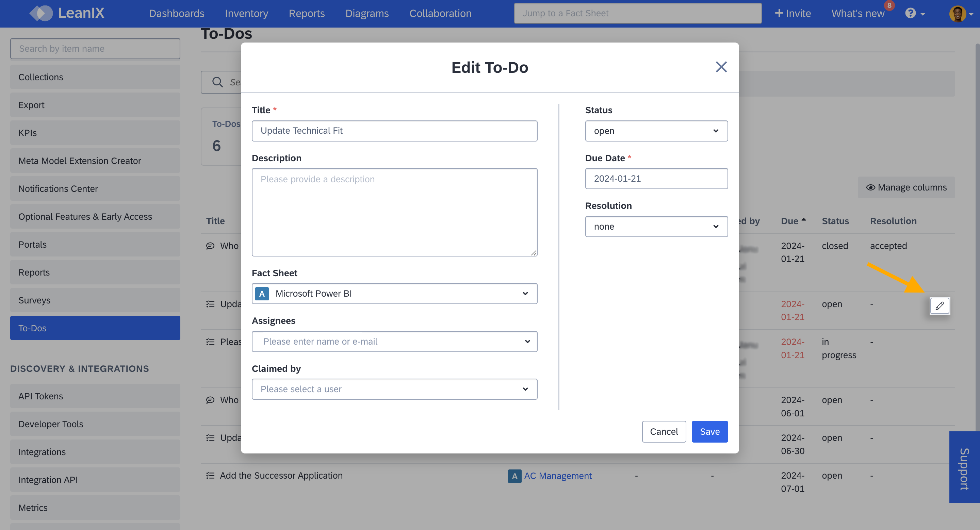Screen dimensions: 980x530
Task: Click the Save button in Edit To-Do
Action: [709, 431]
